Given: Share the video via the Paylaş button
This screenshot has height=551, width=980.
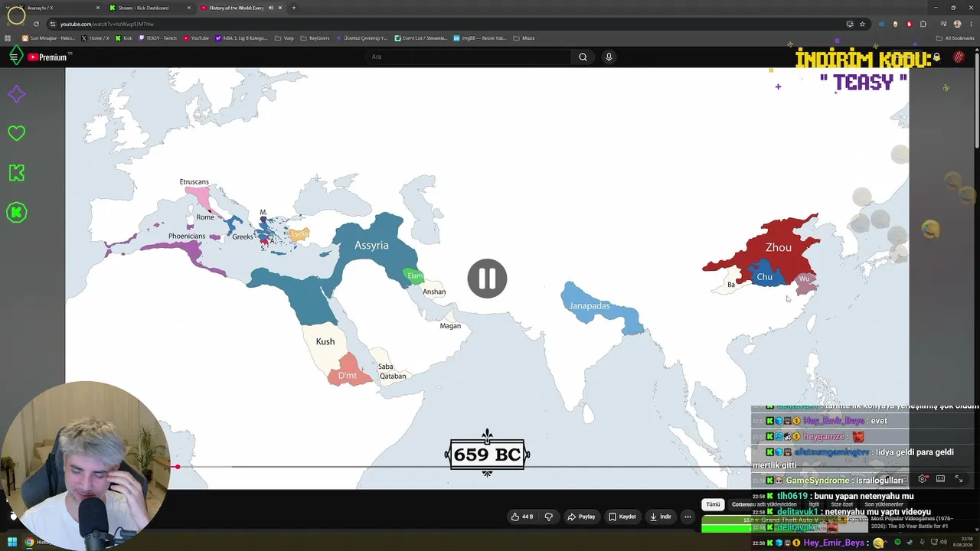Looking at the screenshot, I should point(581,517).
